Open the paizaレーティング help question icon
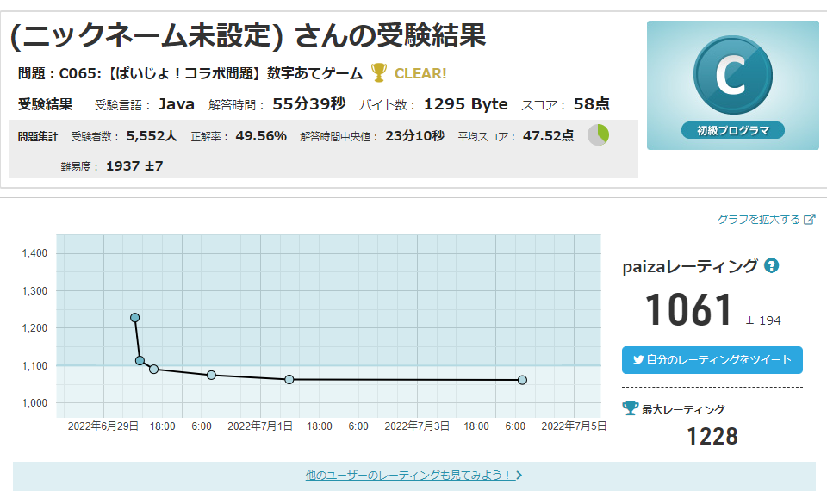827x504 pixels. [772, 266]
